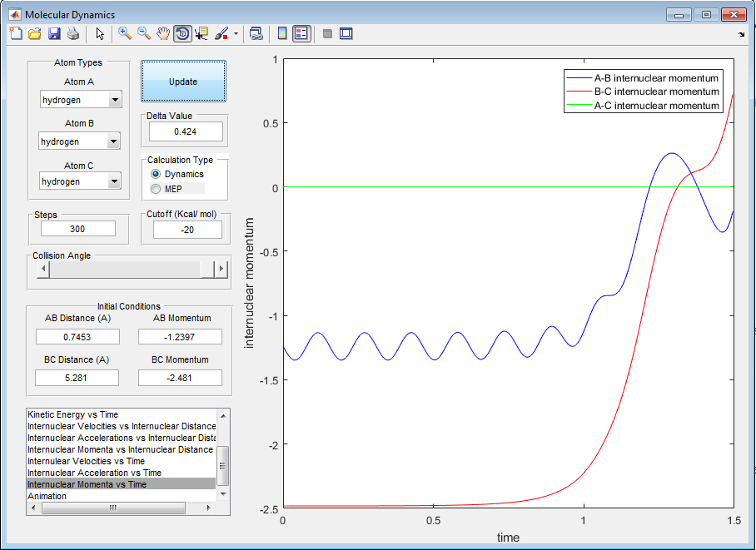
Task: Click the Collision Angle slider thumb
Action: coord(208,269)
